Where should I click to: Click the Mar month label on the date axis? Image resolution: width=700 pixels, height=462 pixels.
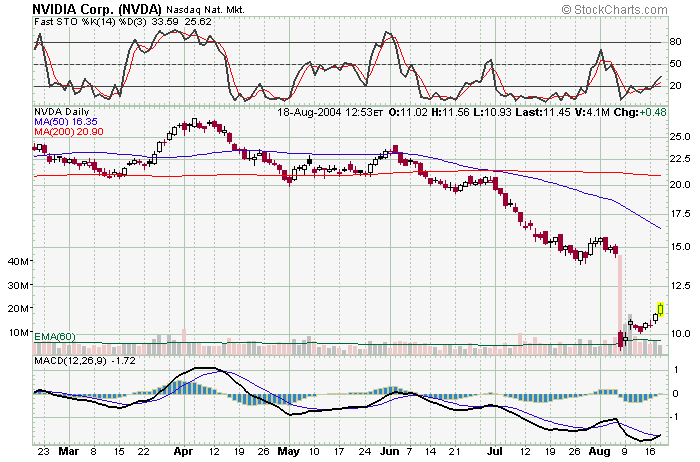coord(69,451)
